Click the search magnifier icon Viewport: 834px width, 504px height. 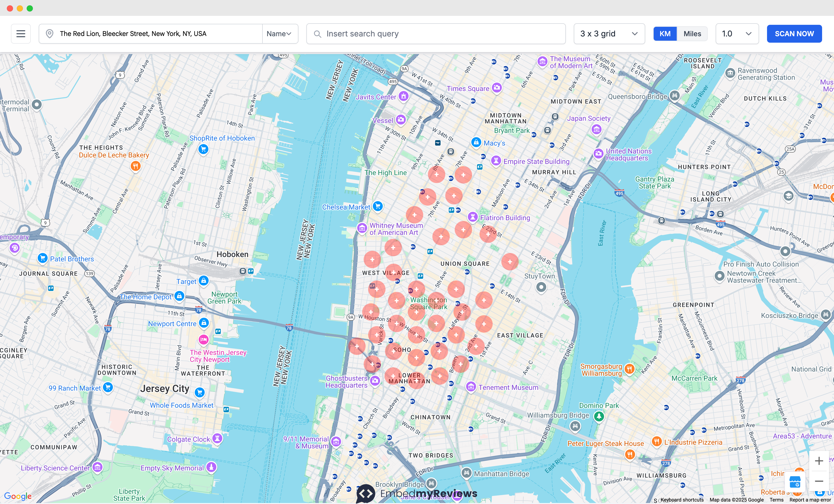click(x=317, y=34)
